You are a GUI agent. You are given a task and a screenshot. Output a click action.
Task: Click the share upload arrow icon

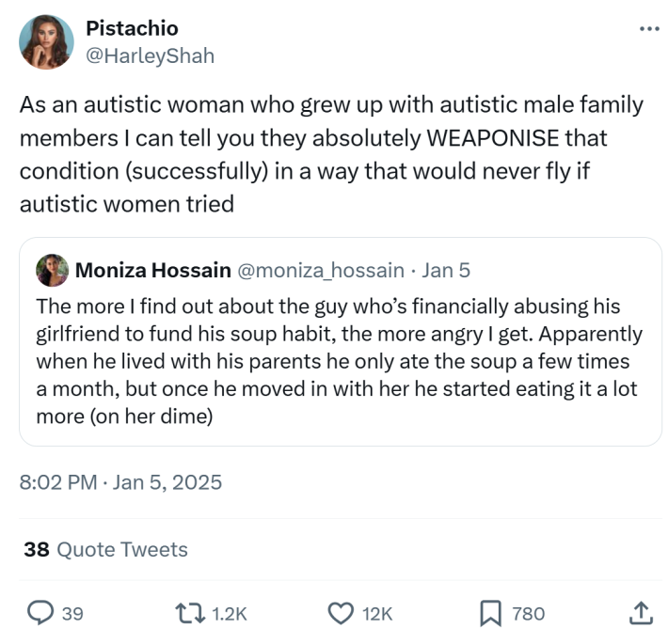tap(639, 613)
